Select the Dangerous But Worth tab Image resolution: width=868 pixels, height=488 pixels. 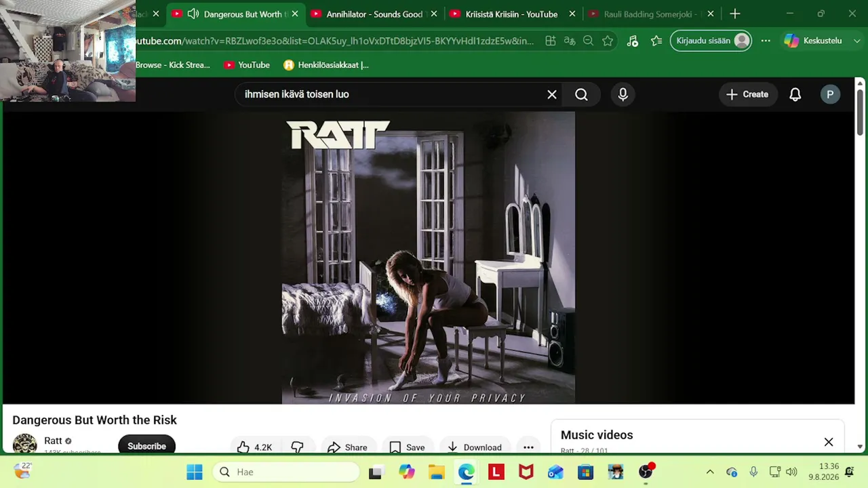(x=235, y=14)
